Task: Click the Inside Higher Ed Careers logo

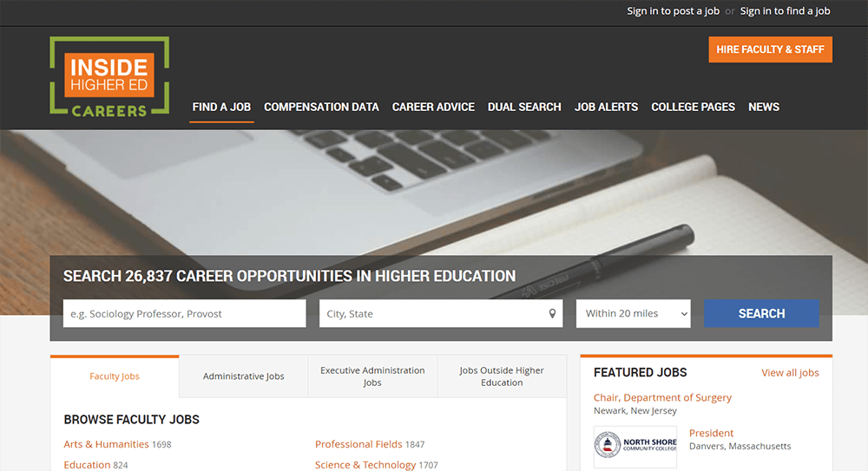Action: [109, 77]
